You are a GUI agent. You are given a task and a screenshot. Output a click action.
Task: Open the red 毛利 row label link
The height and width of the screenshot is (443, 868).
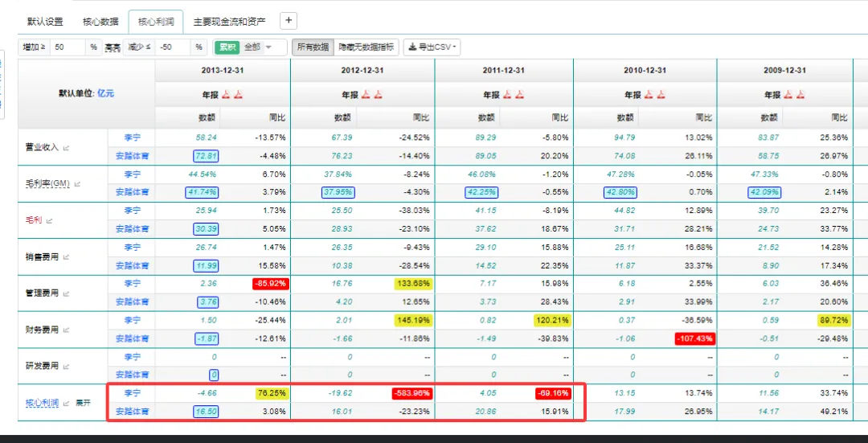point(34,220)
